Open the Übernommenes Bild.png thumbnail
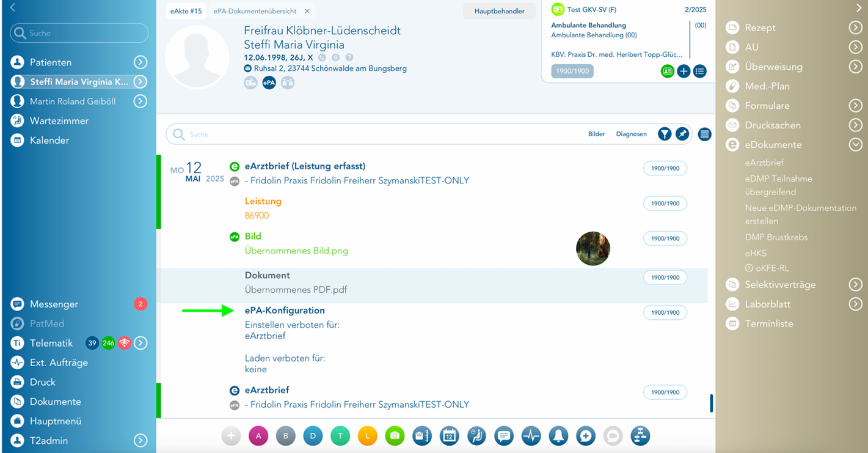Image resolution: width=868 pixels, height=453 pixels. 593,249
